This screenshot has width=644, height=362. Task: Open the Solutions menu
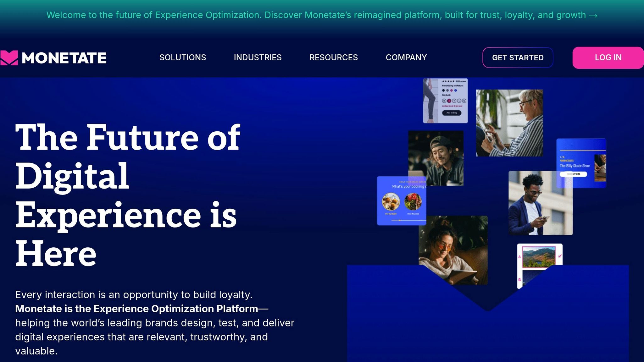click(182, 58)
